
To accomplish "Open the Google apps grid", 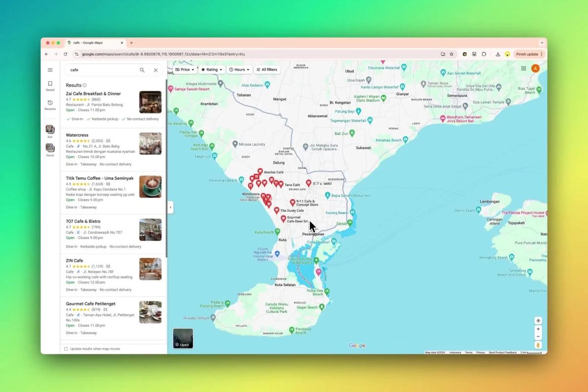I will click(523, 69).
